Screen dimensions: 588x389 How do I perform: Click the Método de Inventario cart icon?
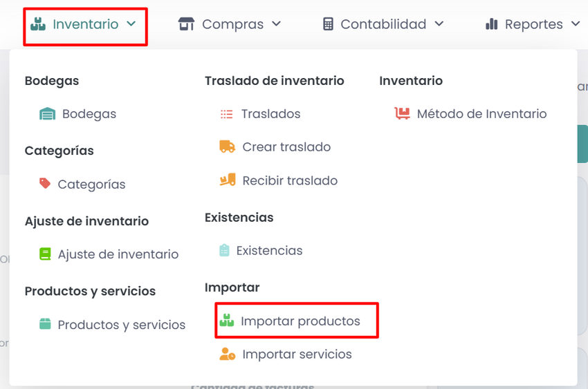pos(402,114)
